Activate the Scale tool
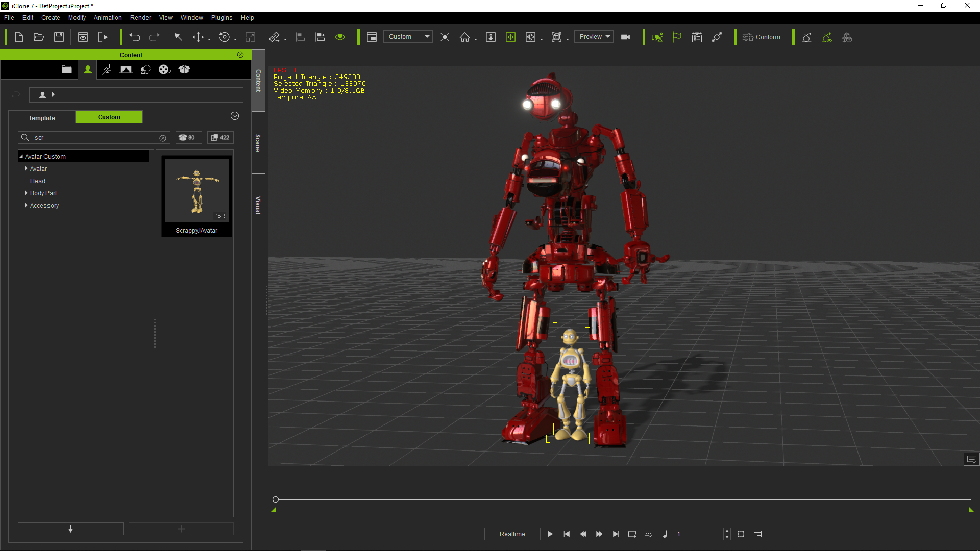The height and width of the screenshot is (551, 980). [x=250, y=37]
